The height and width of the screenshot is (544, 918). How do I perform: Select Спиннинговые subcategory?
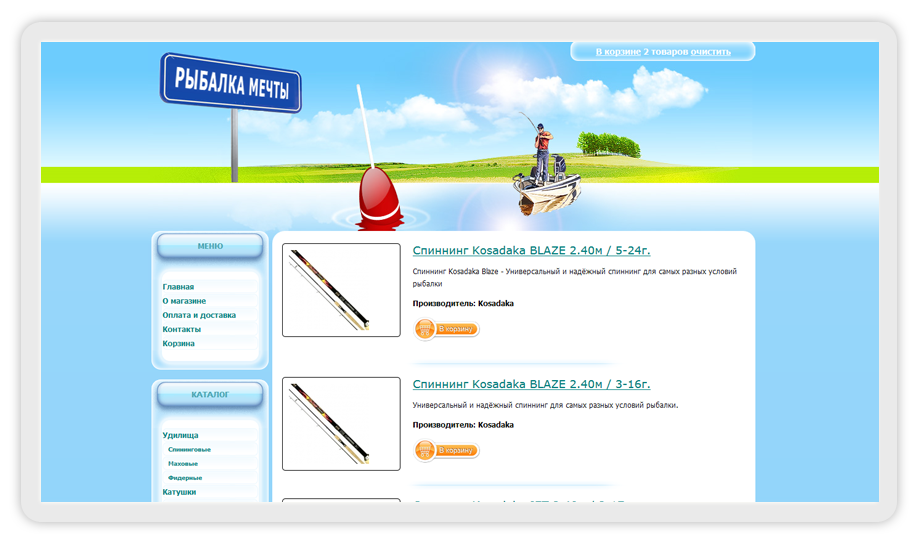189,449
